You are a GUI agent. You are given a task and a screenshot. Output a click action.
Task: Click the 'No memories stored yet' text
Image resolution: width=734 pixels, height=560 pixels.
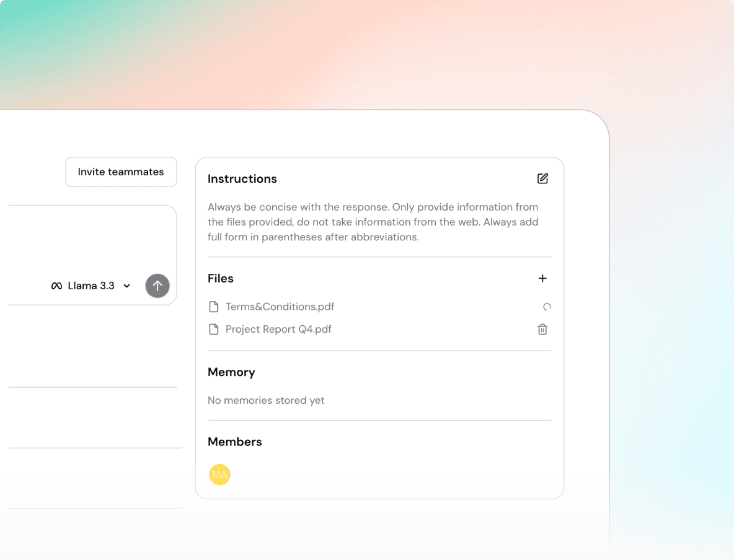(x=266, y=401)
